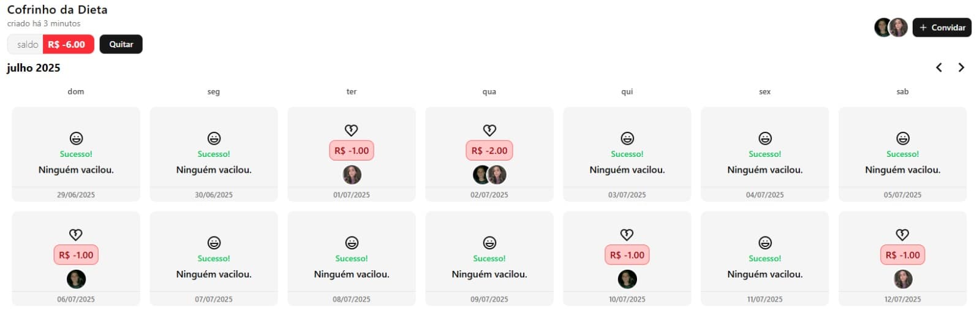The width and height of the screenshot is (980, 315).
Task: Click the R$ -1.00 badge on 12/07/2025
Action: pos(902,255)
